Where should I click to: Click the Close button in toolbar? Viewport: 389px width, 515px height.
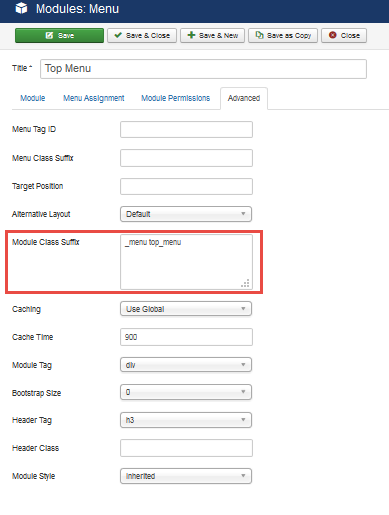pyautogui.click(x=344, y=35)
